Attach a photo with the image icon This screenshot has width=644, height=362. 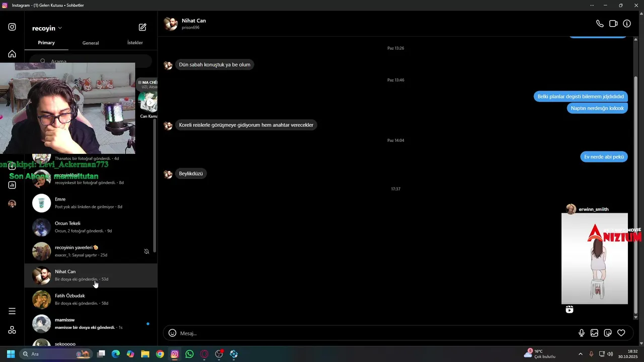point(594,333)
